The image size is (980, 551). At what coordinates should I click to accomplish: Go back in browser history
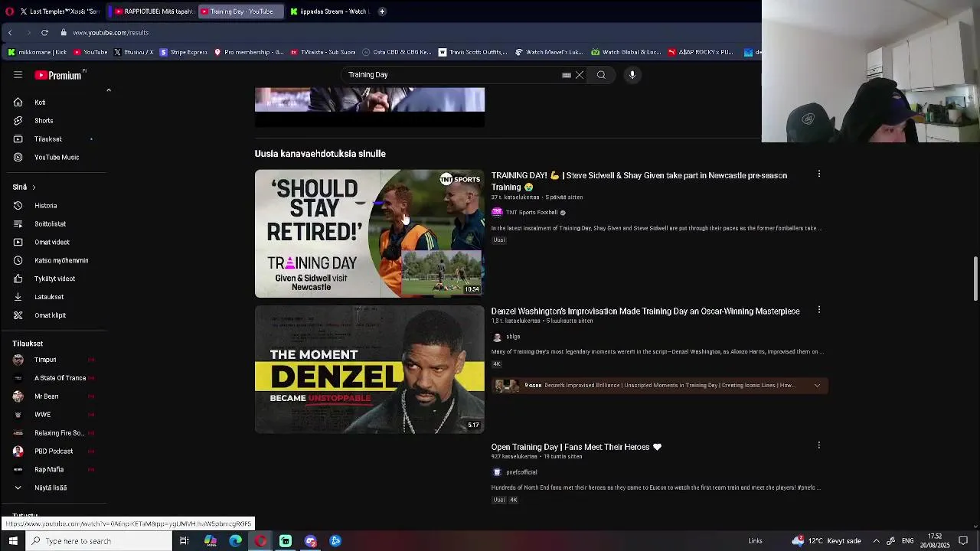click(10, 33)
